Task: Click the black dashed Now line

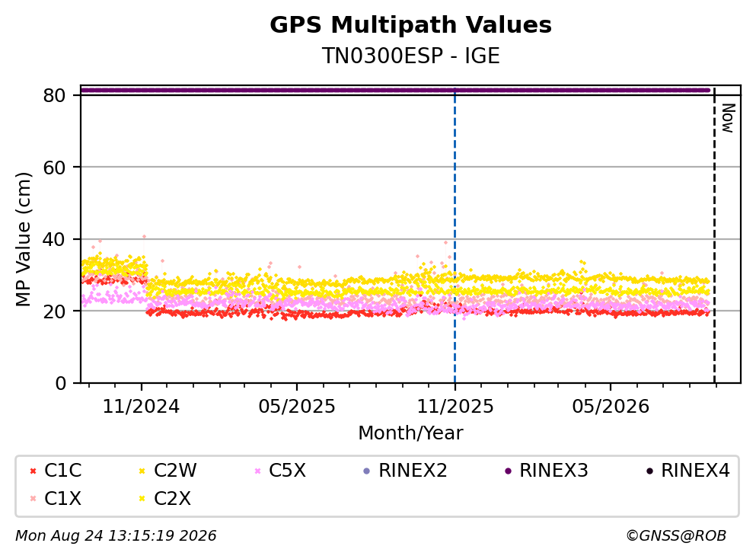Action: point(714,236)
